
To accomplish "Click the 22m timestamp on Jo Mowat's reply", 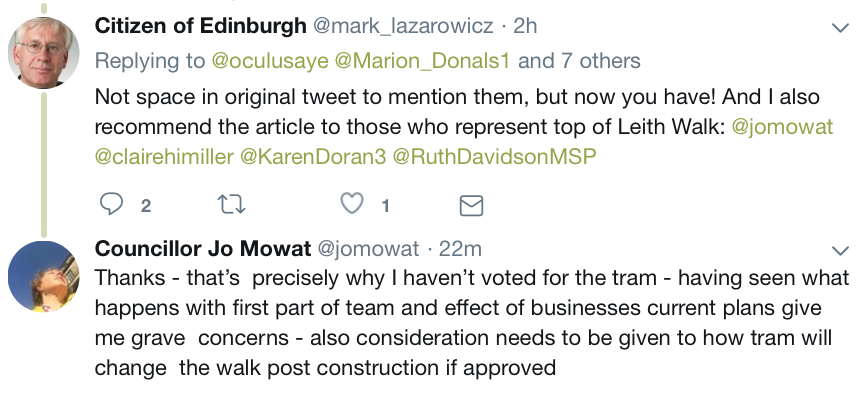I will point(460,249).
